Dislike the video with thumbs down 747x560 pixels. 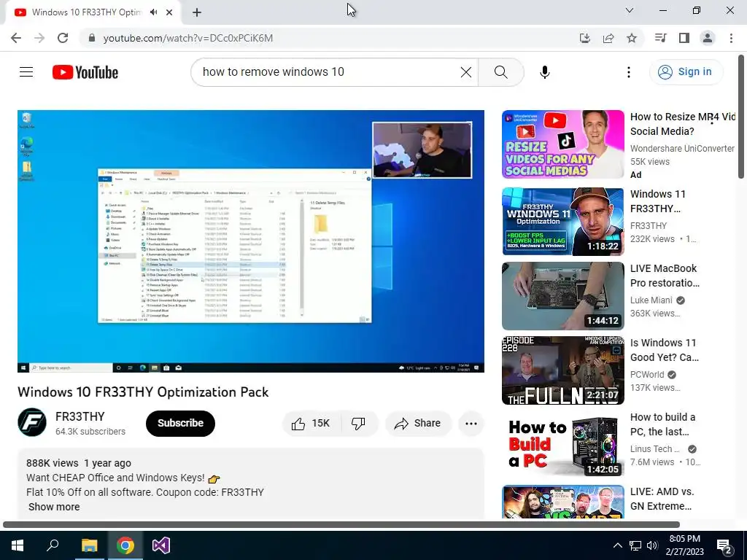click(x=358, y=424)
